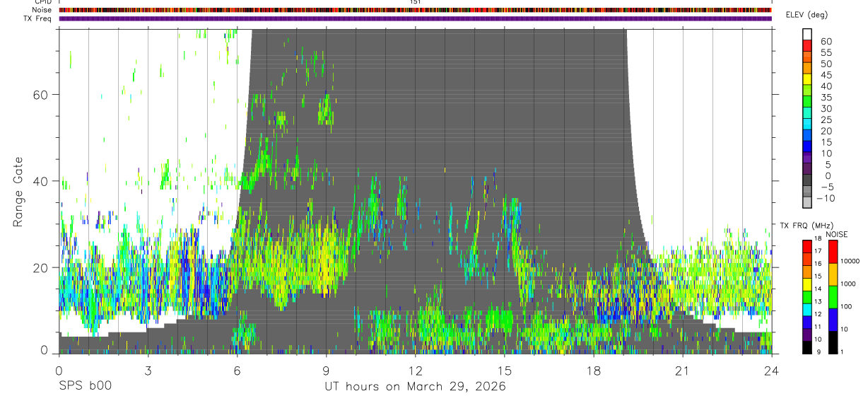The image size is (868, 401).
Task: Click the NOISE legend label '1000'
Action: pos(848,284)
